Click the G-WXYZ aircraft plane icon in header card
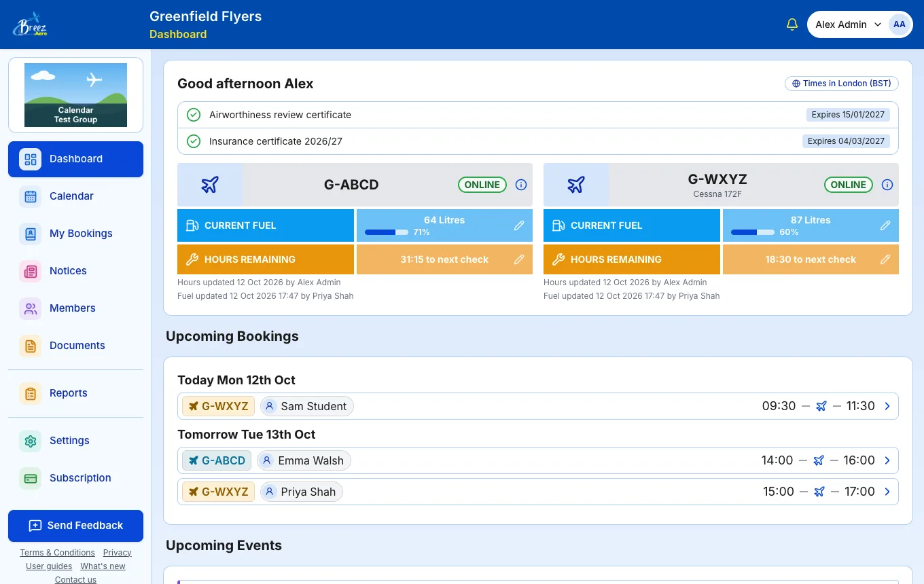The height and width of the screenshot is (584, 924). point(576,185)
